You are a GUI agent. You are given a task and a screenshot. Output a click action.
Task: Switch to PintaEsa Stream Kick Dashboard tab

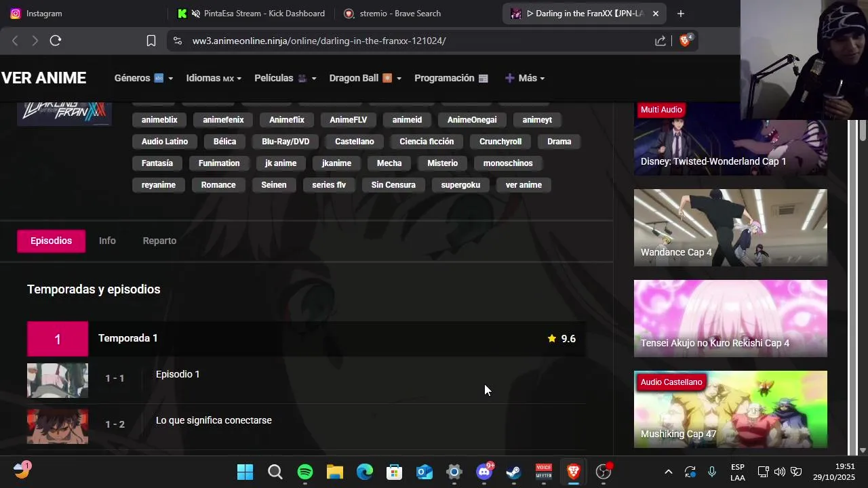(251, 14)
